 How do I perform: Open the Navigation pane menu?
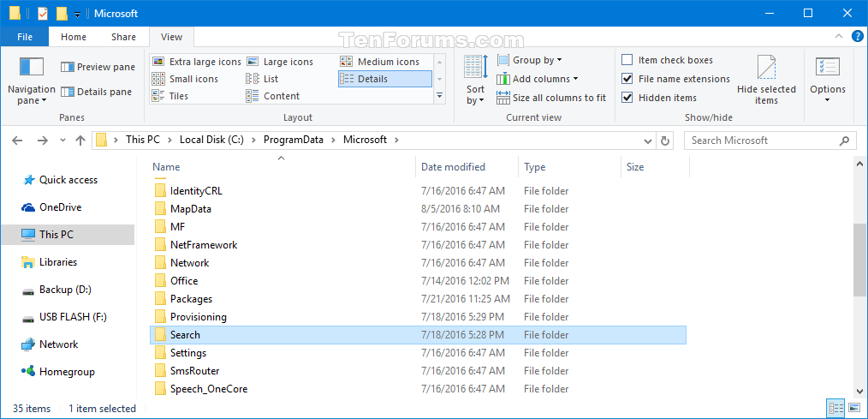tap(31, 81)
